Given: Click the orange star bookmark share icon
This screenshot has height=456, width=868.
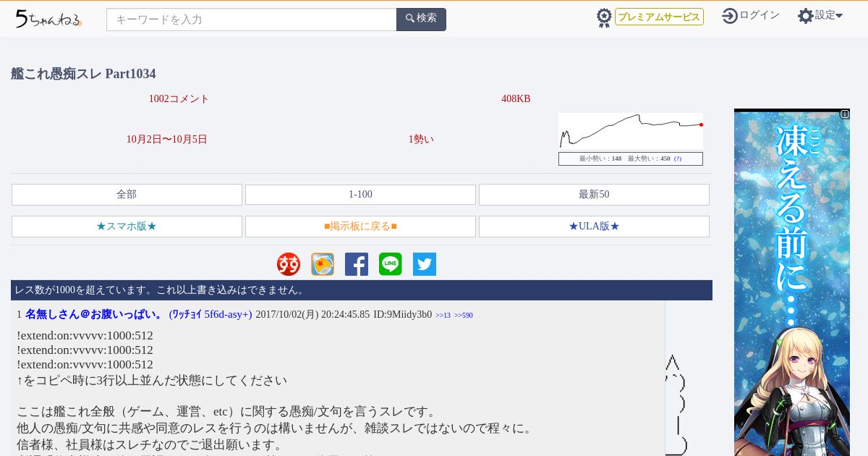Looking at the screenshot, I should point(323,264).
